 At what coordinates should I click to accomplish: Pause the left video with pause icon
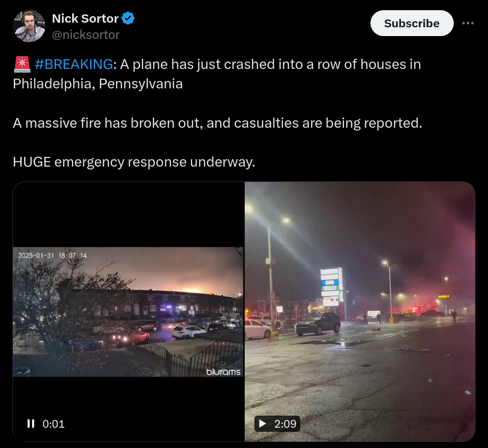tap(31, 424)
